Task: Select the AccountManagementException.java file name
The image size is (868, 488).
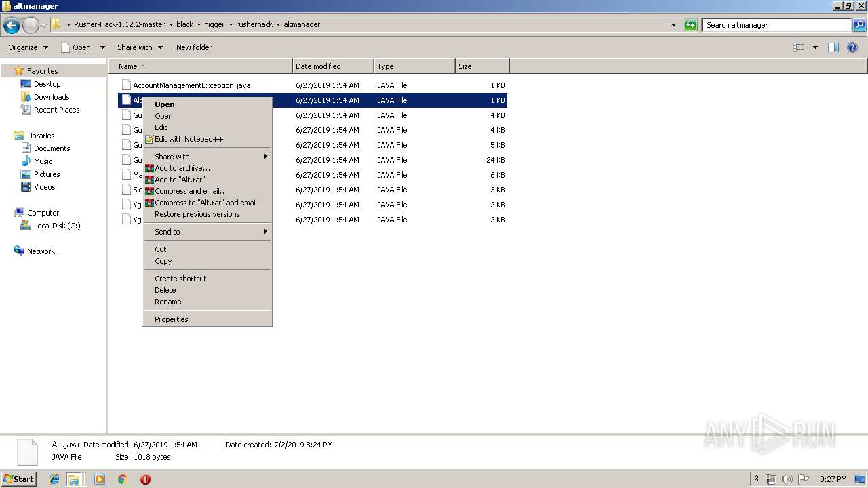Action: pos(192,85)
